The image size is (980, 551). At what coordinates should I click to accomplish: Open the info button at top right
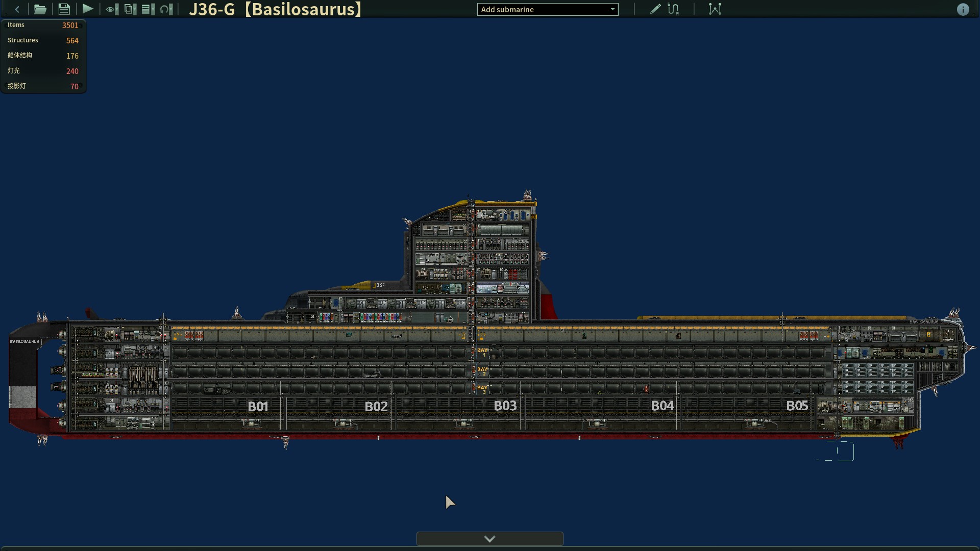tap(963, 9)
